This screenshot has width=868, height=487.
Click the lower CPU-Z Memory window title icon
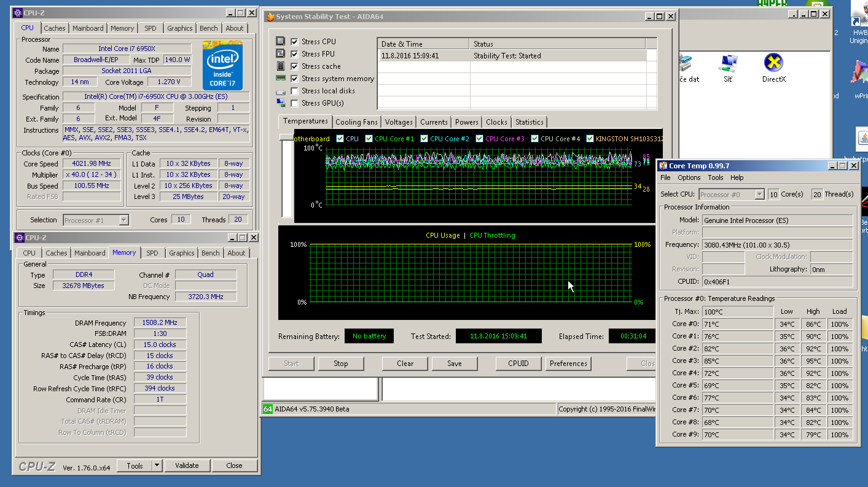point(19,238)
